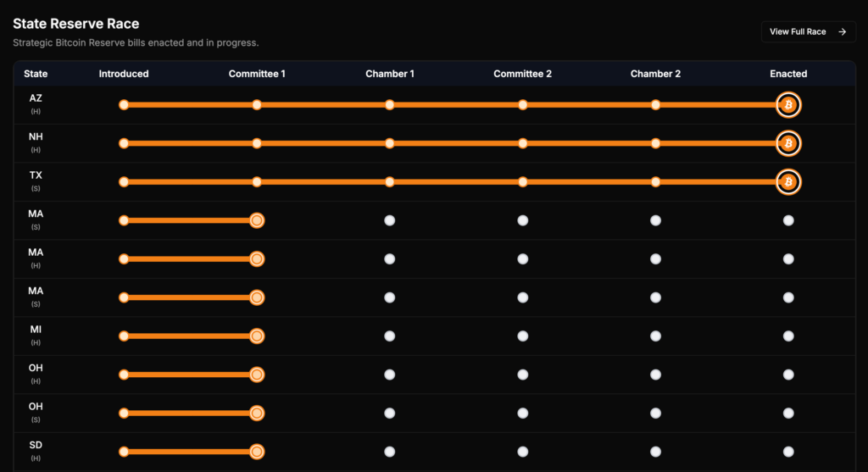This screenshot has height=472, width=868.
Task: Click the empty Chamber 1 dot for MI
Action: (x=390, y=336)
